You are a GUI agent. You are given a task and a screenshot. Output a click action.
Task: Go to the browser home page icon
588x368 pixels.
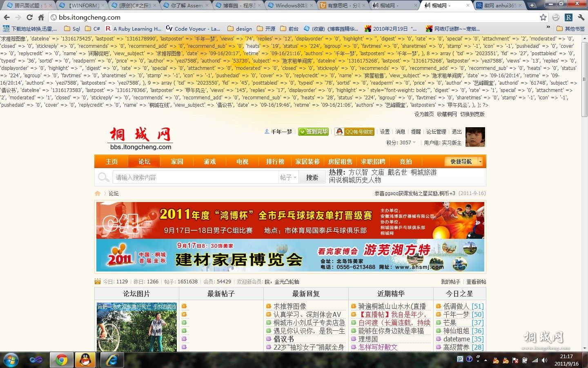pos(41,18)
